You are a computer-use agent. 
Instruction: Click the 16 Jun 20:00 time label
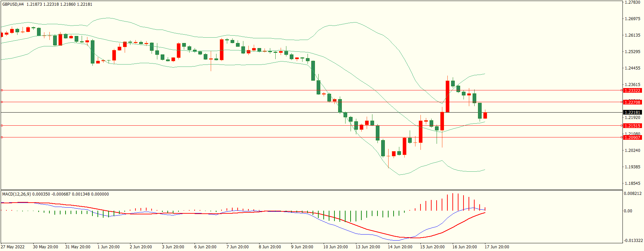tap(465, 247)
